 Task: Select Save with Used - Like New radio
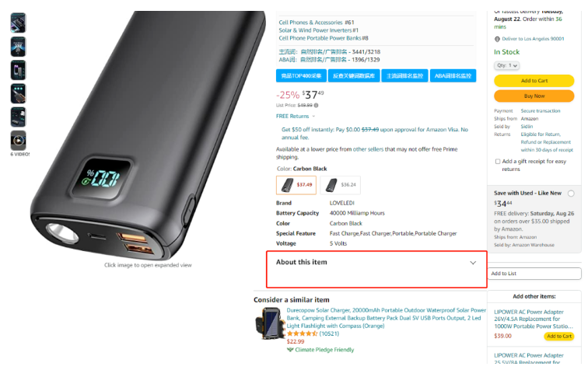(x=571, y=194)
